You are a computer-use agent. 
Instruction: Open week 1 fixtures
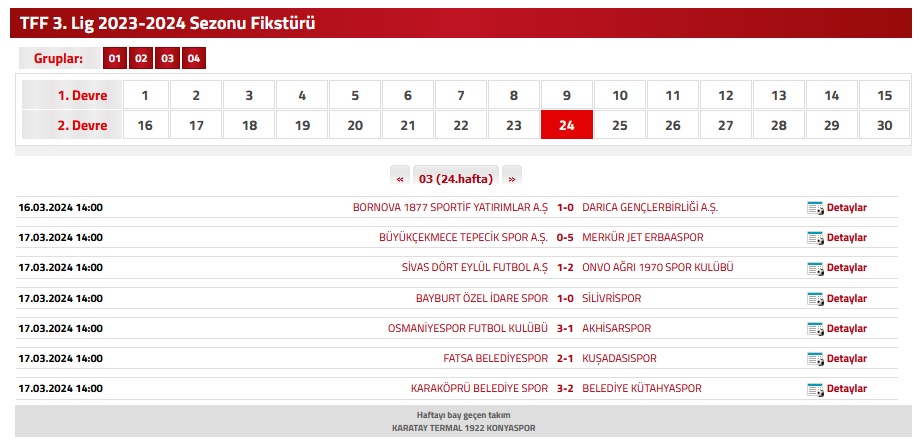(x=145, y=95)
